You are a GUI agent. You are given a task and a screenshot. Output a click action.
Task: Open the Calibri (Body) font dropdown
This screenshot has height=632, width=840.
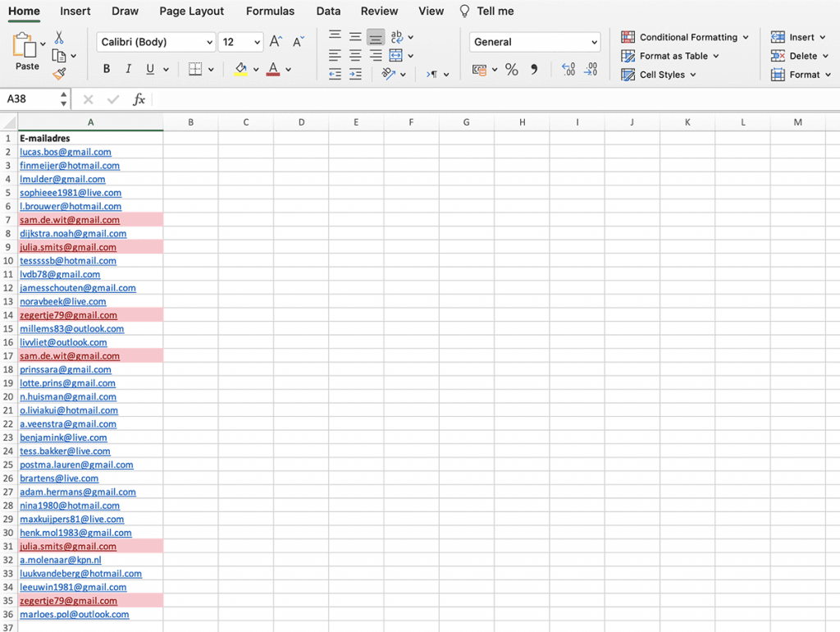click(156, 42)
